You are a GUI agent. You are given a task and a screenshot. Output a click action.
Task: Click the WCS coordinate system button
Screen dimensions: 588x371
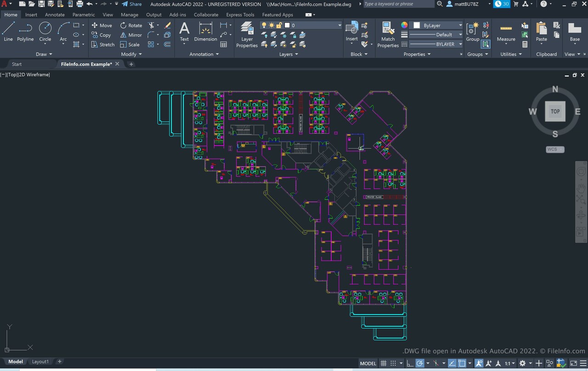[x=555, y=149]
